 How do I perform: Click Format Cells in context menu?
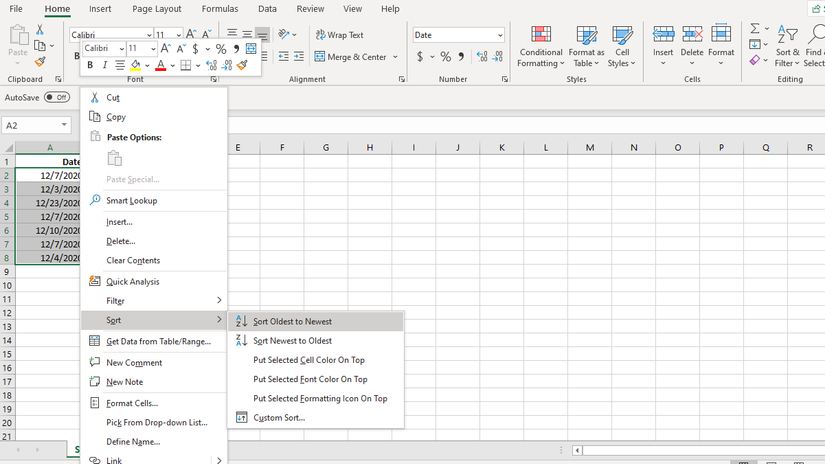[132, 403]
